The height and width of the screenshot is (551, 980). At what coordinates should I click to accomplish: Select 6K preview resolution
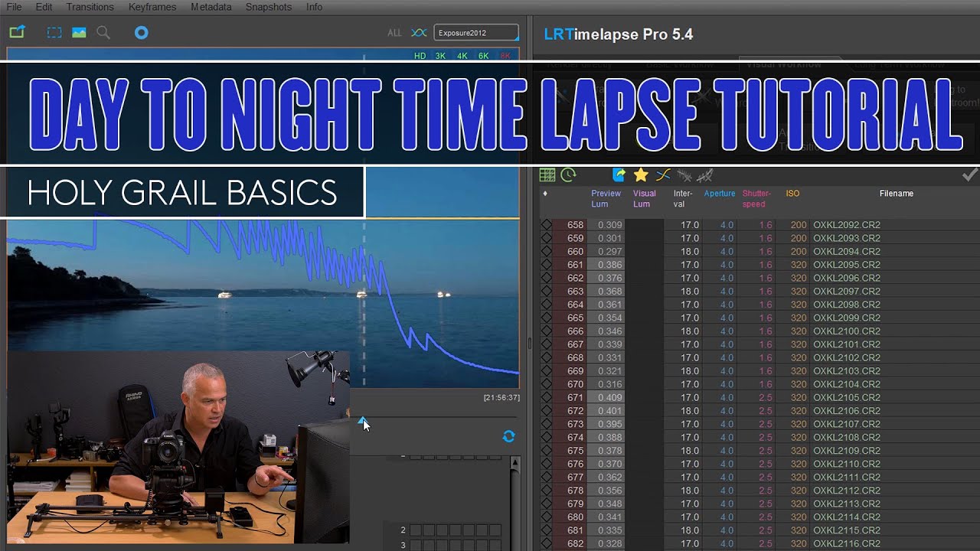pyautogui.click(x=484, y=56)
